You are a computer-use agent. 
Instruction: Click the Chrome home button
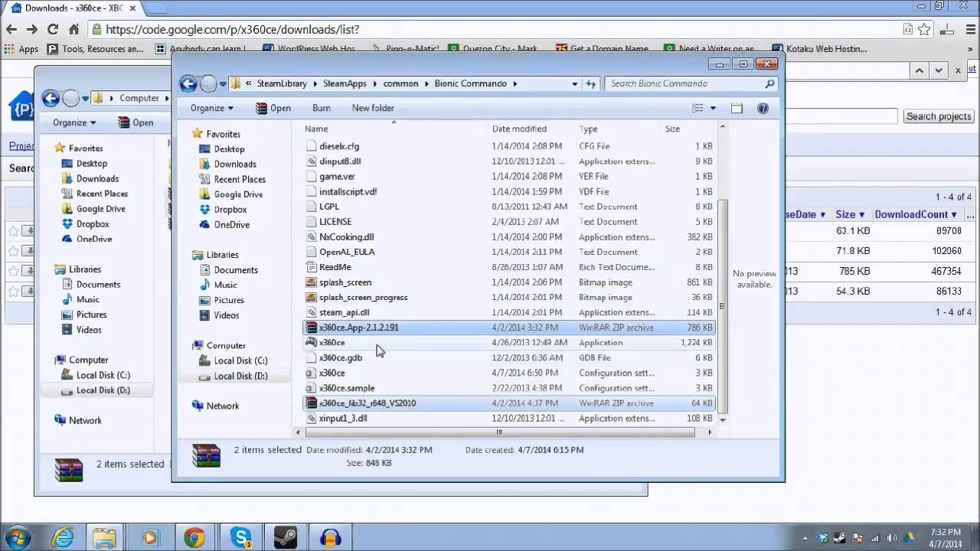(73, 29)
